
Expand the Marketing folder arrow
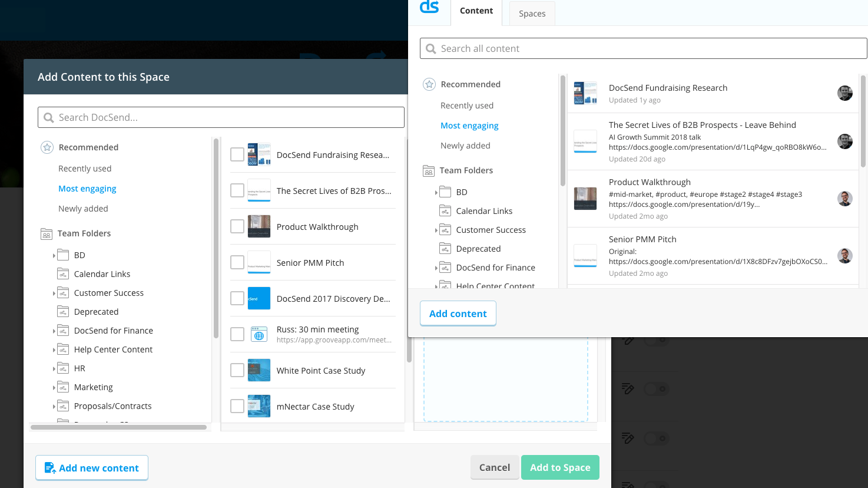(x=54, y=388)
